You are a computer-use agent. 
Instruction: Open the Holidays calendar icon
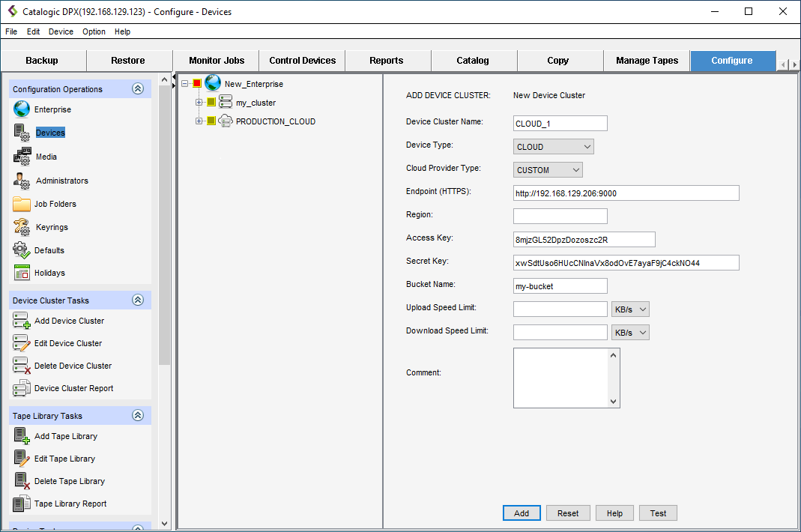[22, 273]
